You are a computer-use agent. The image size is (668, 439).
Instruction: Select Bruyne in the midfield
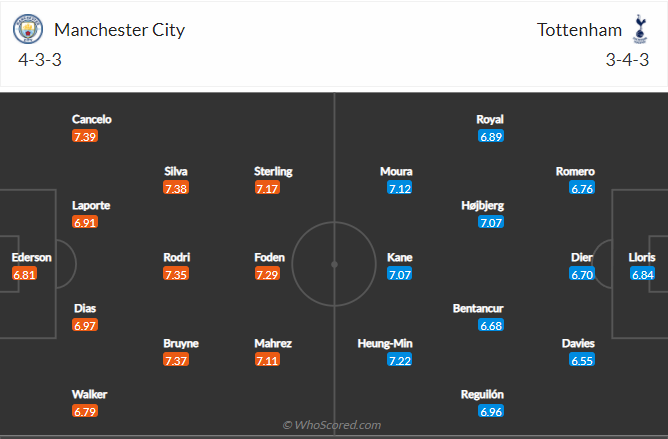pyautogui.click(x=181, y=343)
